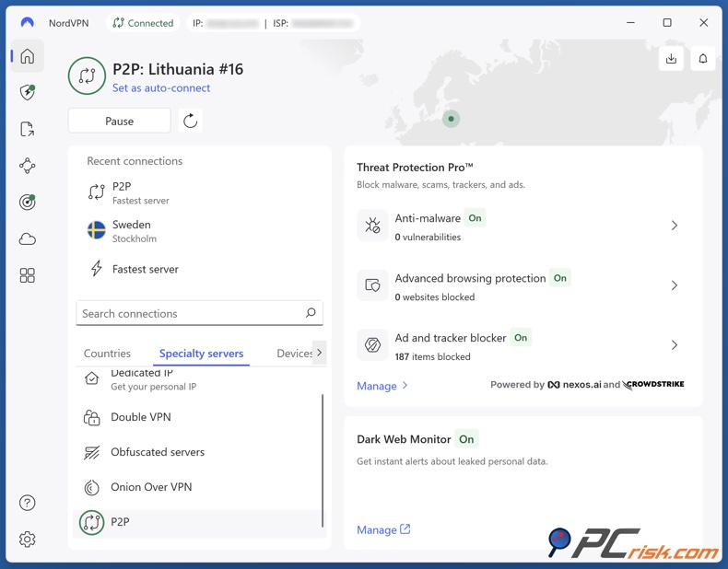The height and width of the screenshot is (569, 728).
Task: Expand Advanced browsing protection chevron
Action: coord(675,285)
